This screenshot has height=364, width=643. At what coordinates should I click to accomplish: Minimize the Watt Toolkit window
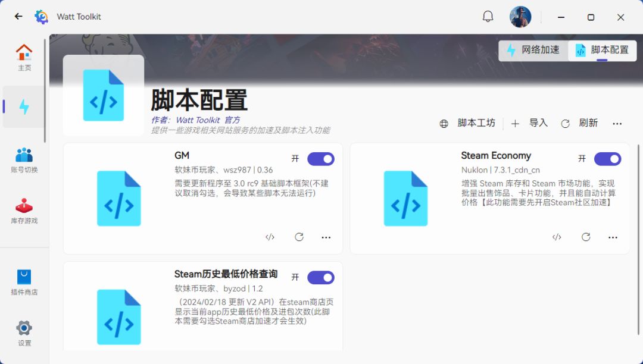pyautogui.click(x=561, y=17)
